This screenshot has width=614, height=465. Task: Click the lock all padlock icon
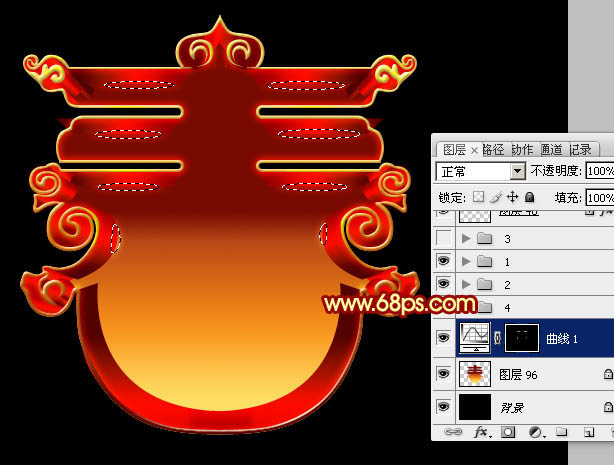(x=528, y=197)
